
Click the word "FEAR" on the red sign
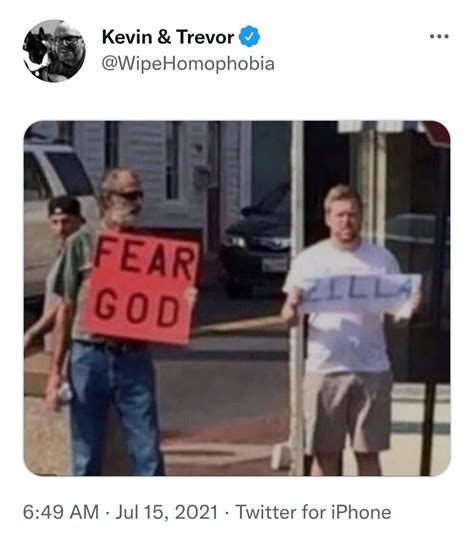click(x=145, y=259)
